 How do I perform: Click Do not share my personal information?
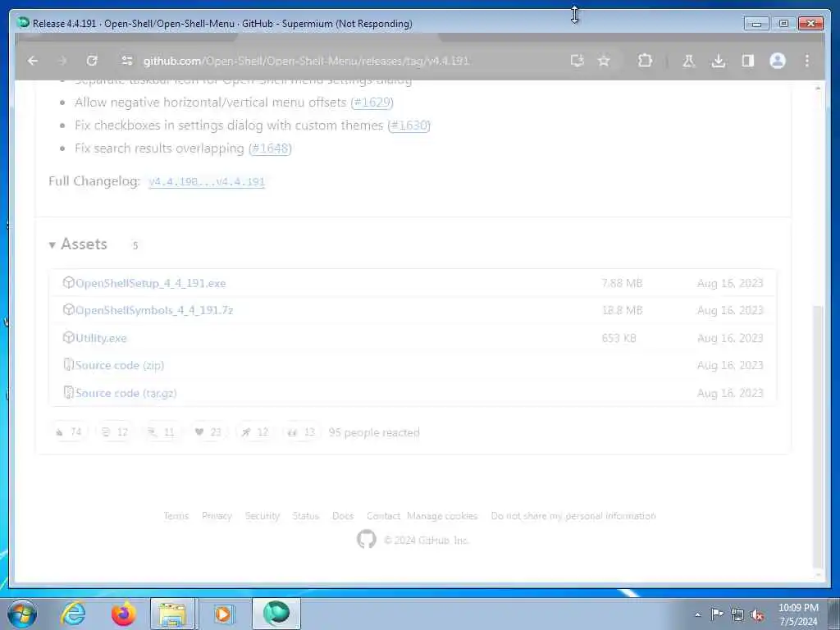click(573, 516)
